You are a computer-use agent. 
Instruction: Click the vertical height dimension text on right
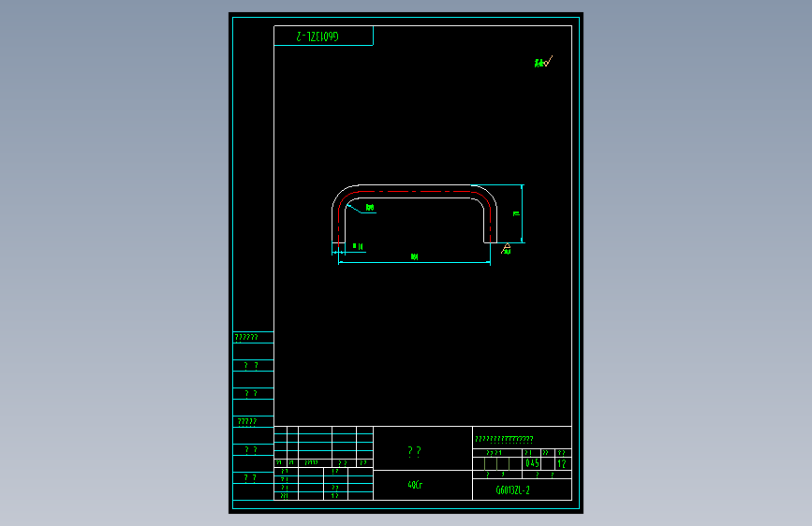click(516, 213)
